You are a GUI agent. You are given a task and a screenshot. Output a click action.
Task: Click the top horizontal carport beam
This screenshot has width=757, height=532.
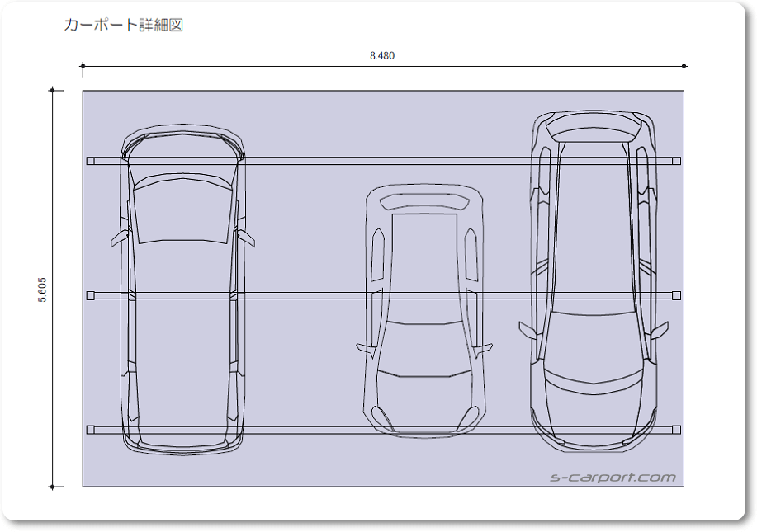(383, 161)
